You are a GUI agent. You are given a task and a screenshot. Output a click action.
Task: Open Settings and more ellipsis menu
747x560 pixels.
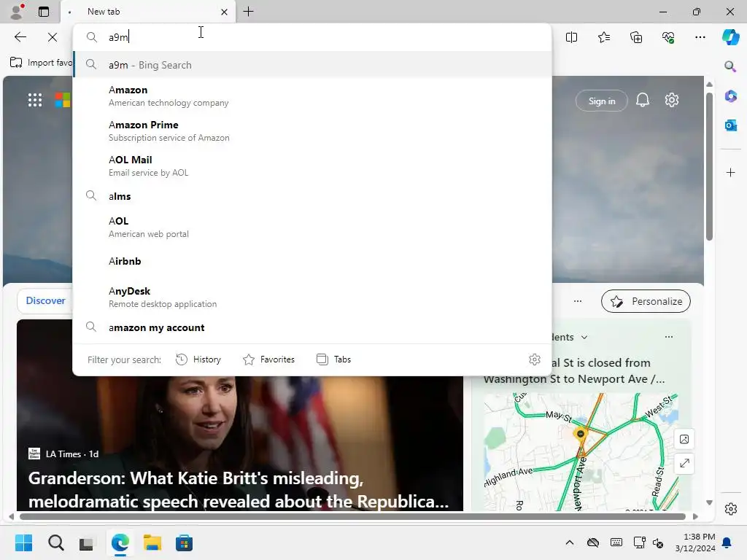coord(700,37)
